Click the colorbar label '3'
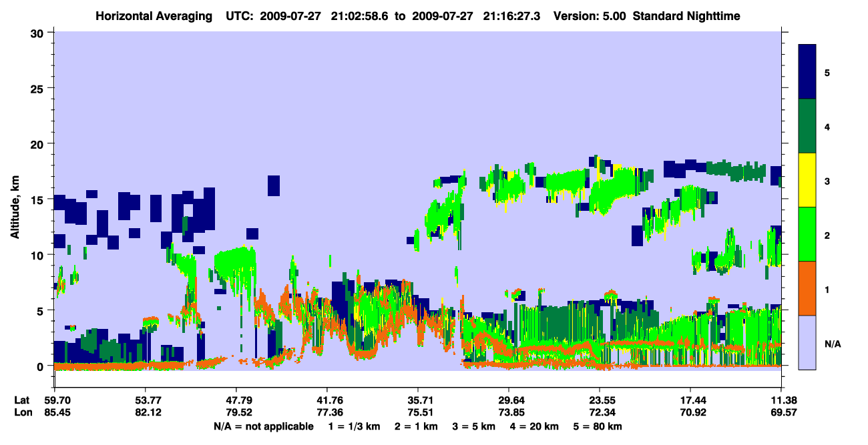Screen dimensions: 868x445 827,180
